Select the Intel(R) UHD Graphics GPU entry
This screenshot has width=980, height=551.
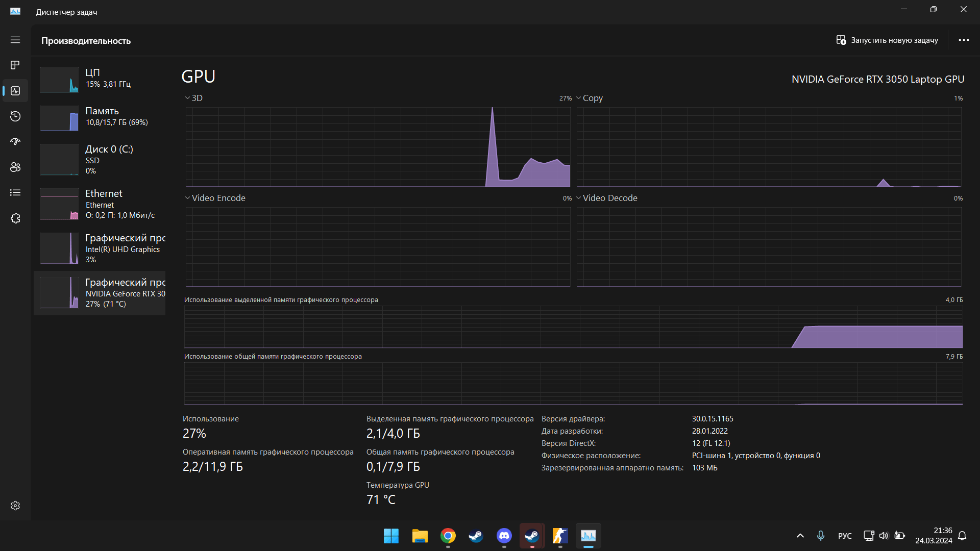pyautogui.click(x=100, y=248)
